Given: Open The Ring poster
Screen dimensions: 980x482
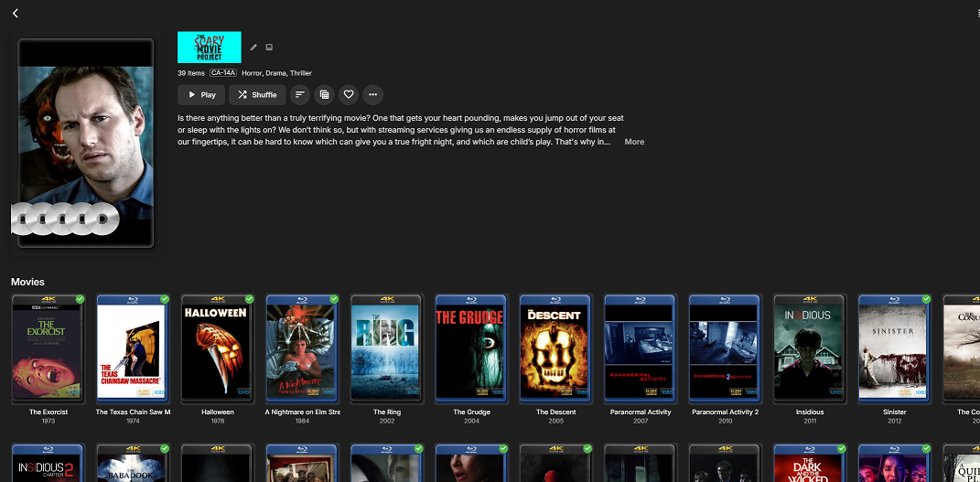Looking at the screenshot, I should click(387, 348).
